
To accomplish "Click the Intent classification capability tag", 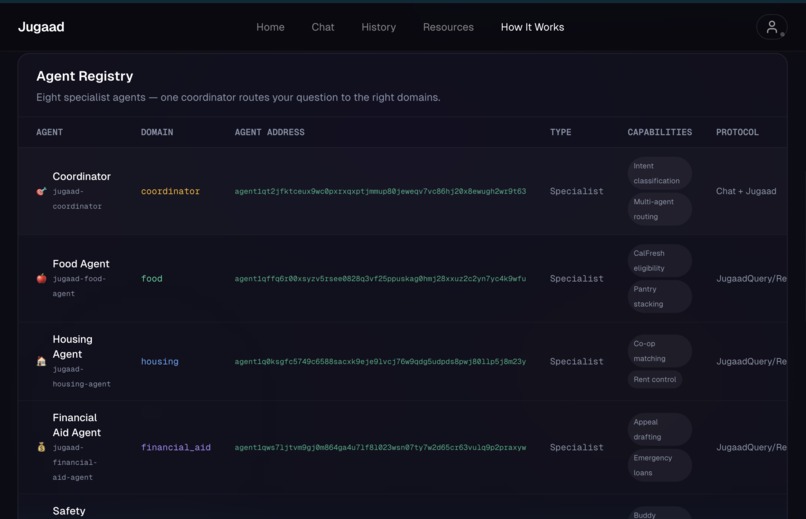I will pyautogui.click(x=660, y=173).
